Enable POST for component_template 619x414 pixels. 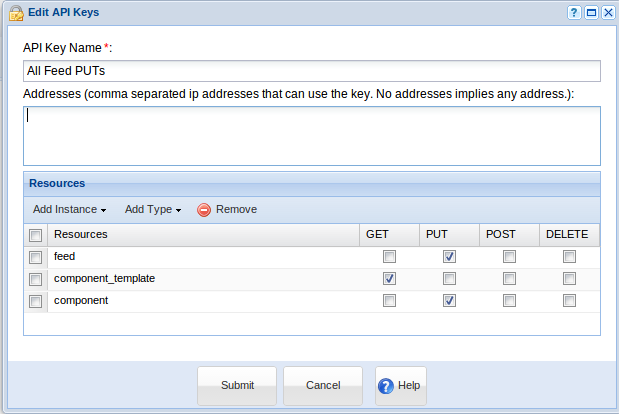coord(509,279)
